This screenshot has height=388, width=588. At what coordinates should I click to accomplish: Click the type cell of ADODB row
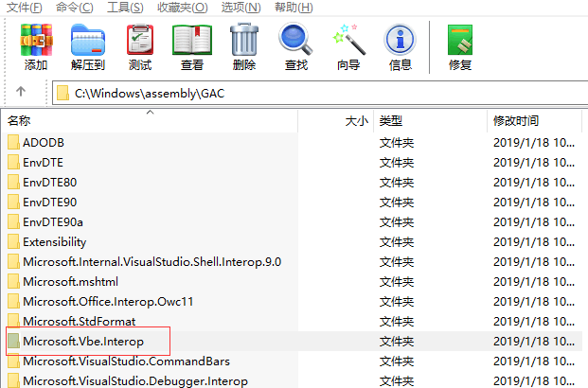click(x=397, y=143)
